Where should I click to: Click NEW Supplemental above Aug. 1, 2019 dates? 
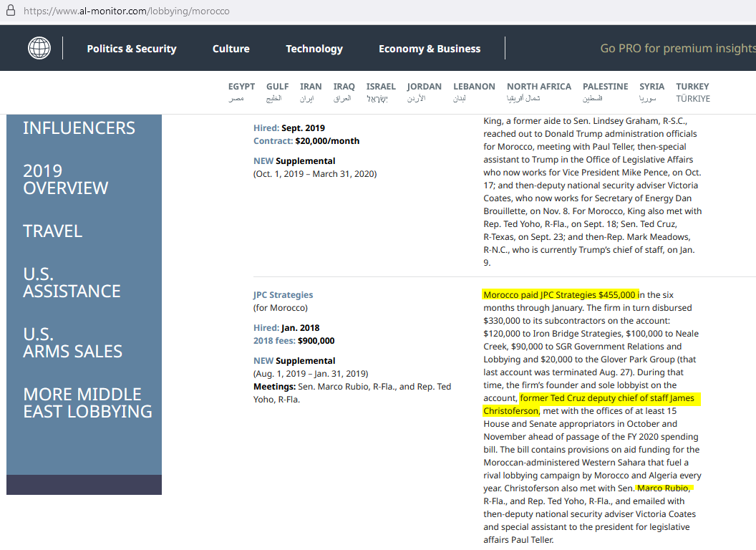tap(294, 360)
